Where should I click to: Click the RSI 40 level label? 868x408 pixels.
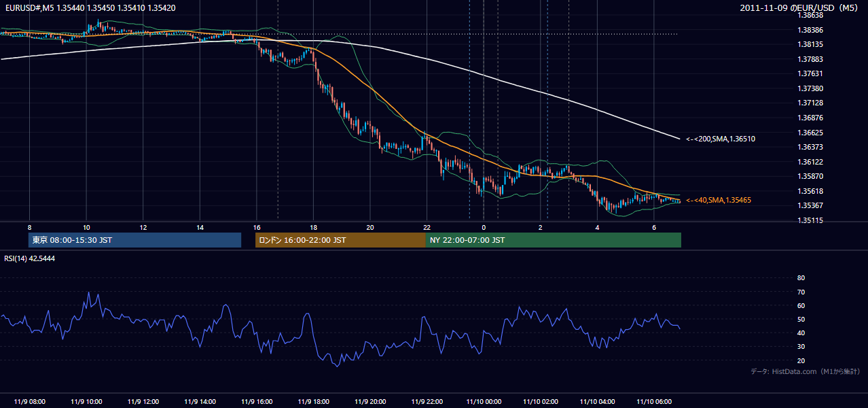[801, 333]
